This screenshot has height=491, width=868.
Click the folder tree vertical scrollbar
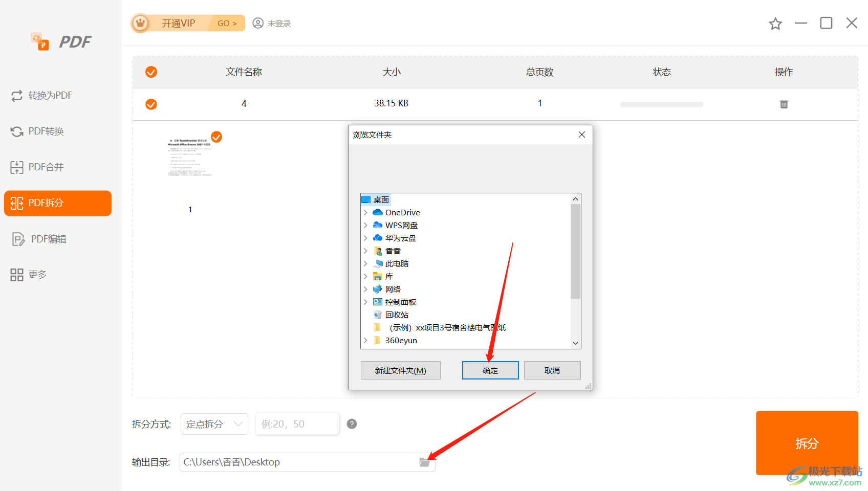tap(576, 251)
